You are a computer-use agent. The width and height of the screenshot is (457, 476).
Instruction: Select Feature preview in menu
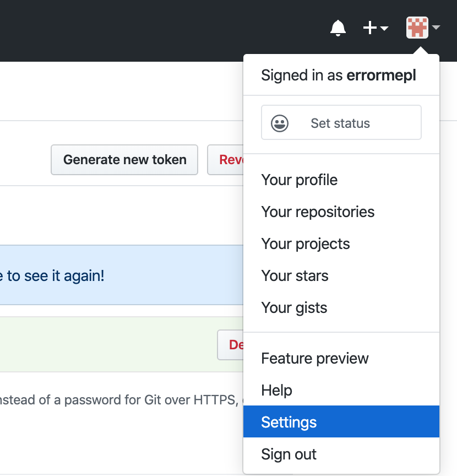(315, 359)
